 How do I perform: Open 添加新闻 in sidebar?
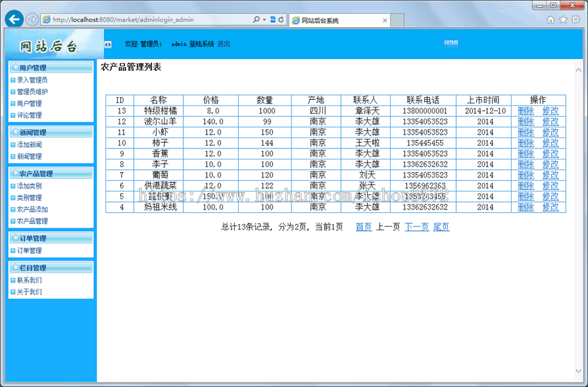29,145
